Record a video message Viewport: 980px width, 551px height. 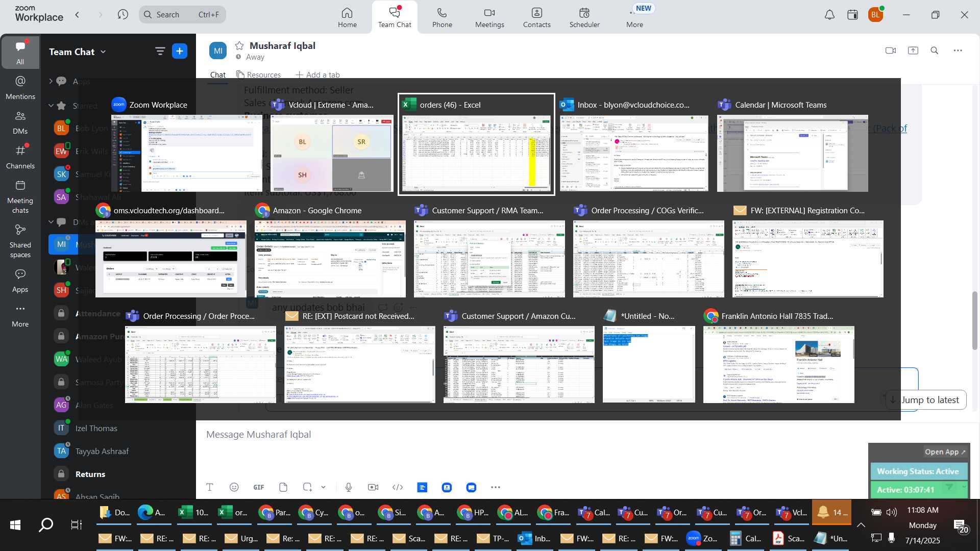(x=373, y=487)
